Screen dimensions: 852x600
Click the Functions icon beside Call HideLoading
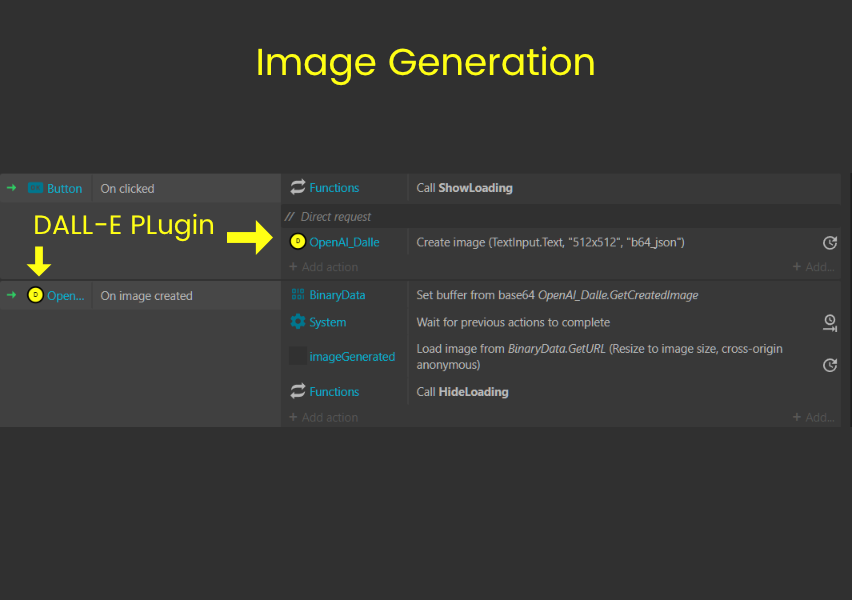298,392
